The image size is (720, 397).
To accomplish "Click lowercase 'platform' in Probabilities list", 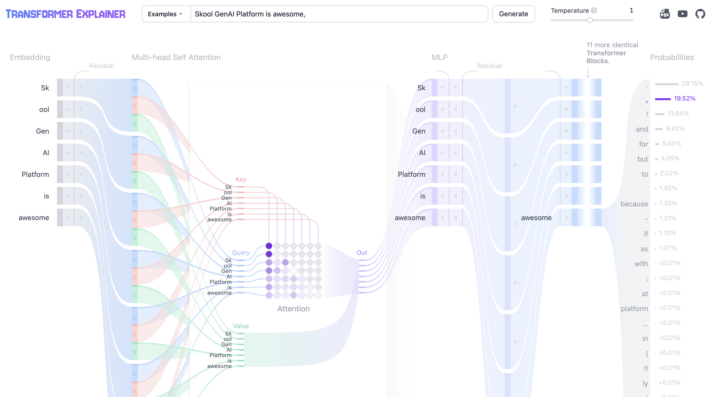I will 634,308.
